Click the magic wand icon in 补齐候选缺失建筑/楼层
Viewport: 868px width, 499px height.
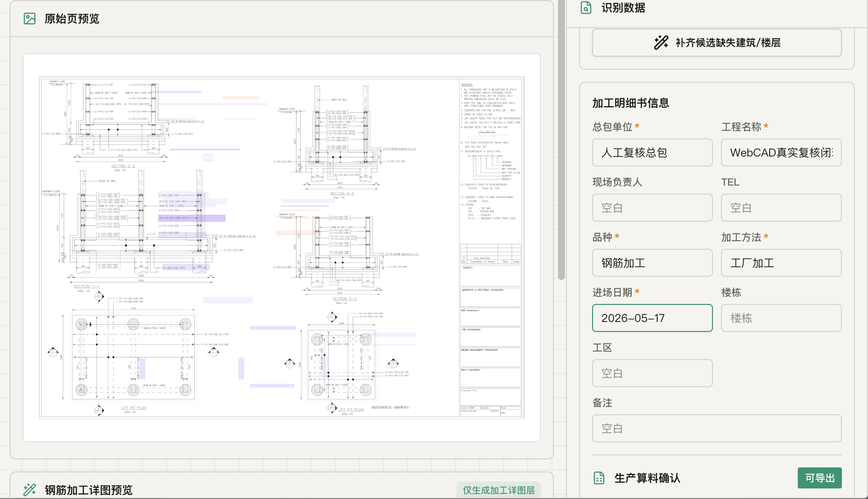pos(661,43)
